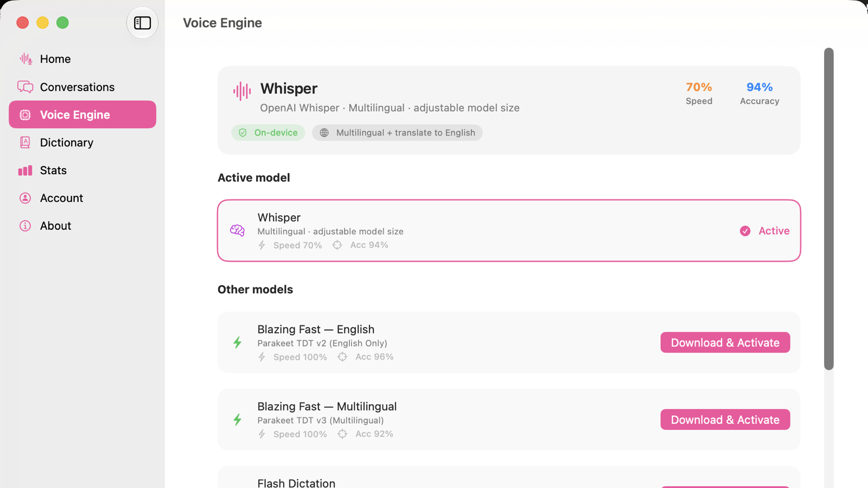Click the Account person icon
868x488 pixels.
(25, 198)
